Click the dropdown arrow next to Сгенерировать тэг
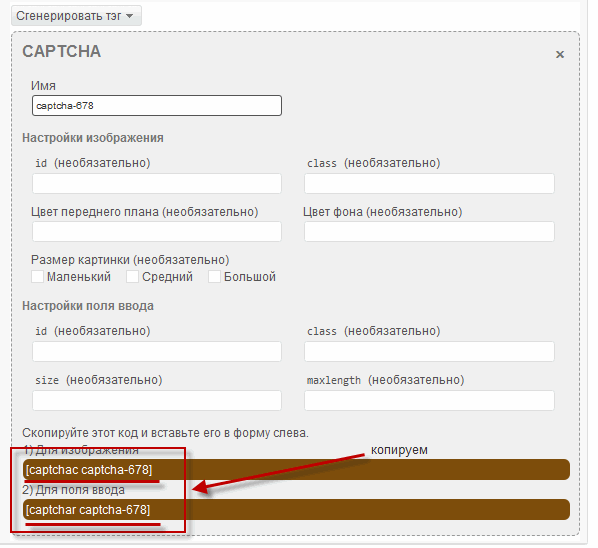Viewport: 598px width, 548px height. (130, 16)
